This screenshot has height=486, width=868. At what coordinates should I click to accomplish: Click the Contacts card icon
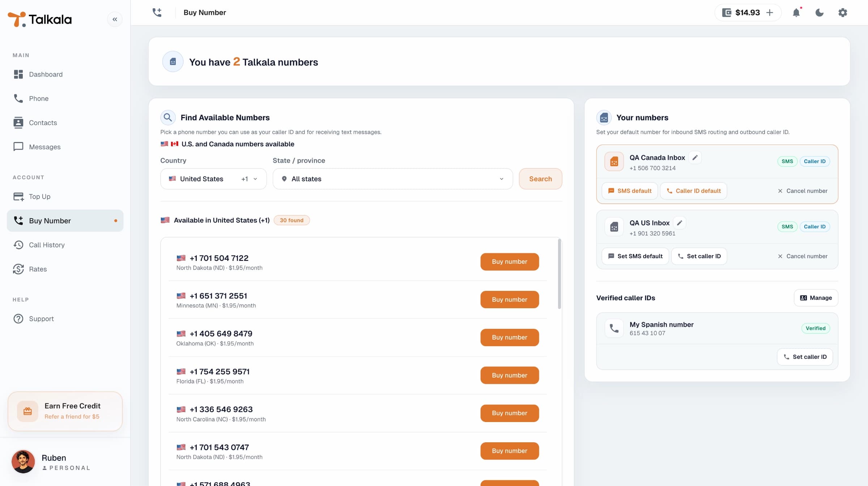point(18,122)
